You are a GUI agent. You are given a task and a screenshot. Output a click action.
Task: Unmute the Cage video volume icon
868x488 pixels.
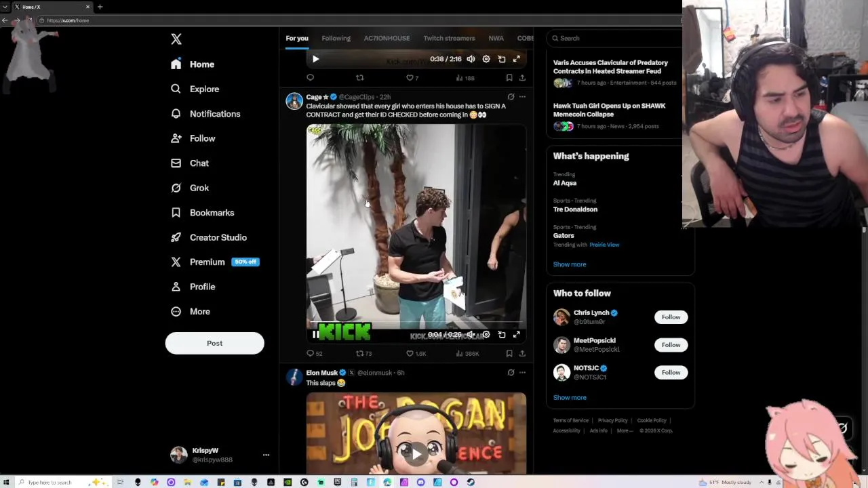pos(471,334)
